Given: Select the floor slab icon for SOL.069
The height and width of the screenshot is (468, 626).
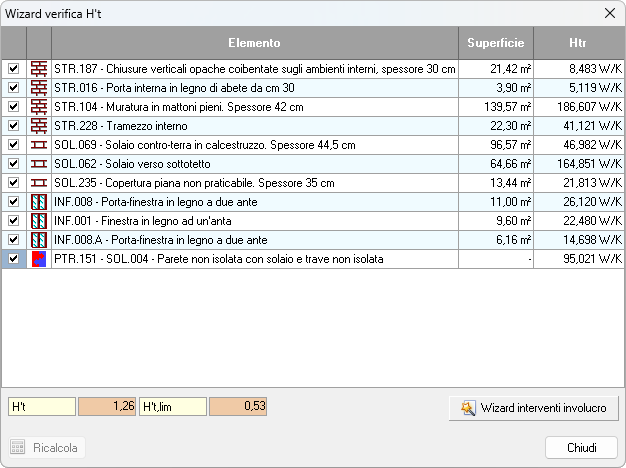Looking at the screenshot, I should click(x=39, y=145).
